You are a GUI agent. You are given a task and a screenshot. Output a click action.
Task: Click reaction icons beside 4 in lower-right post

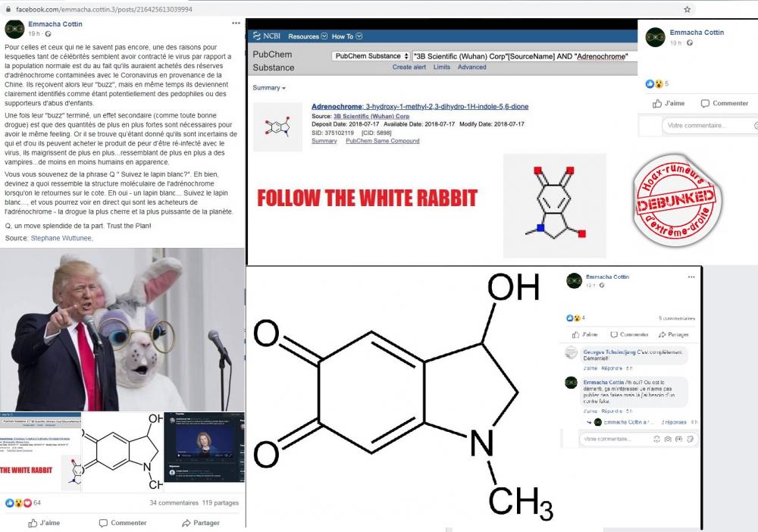(573, 318)
